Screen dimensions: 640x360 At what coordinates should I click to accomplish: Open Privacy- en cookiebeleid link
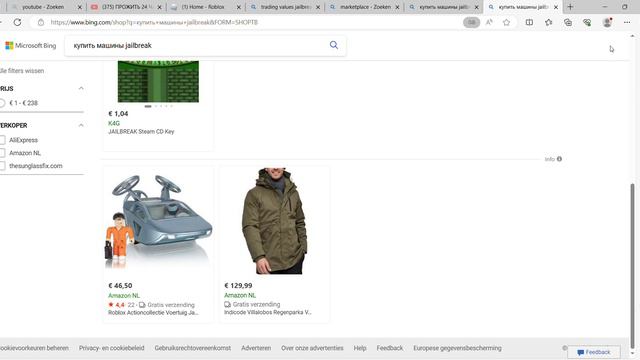(x=111, y=348)
